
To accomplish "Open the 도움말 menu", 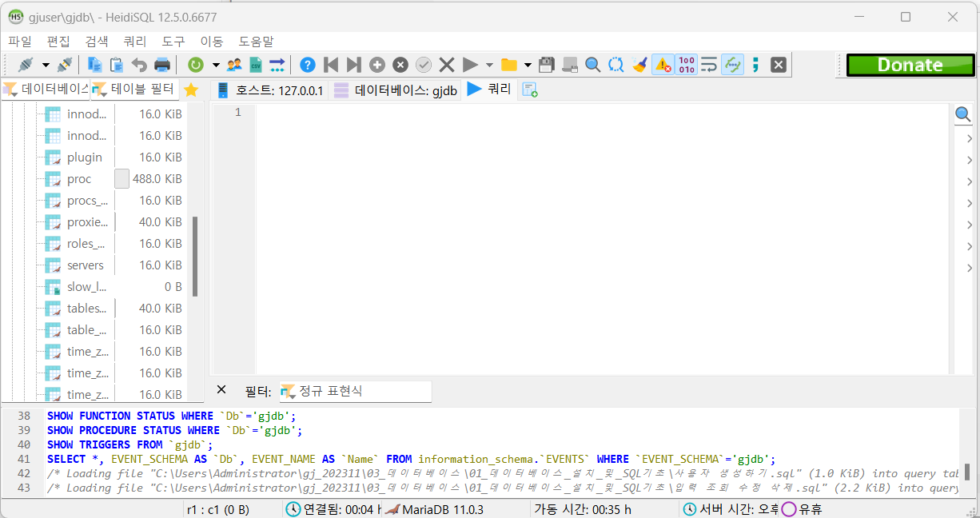I will point(256,41).
